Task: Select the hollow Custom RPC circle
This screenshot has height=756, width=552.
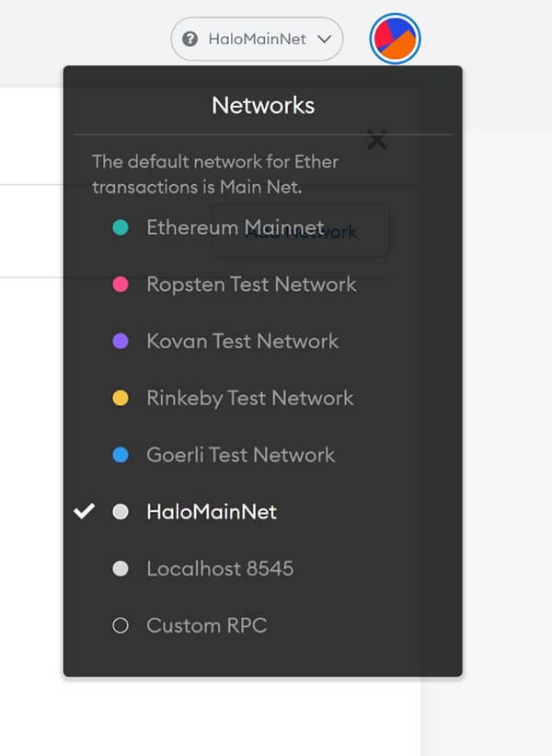Action: pos(121,625)
